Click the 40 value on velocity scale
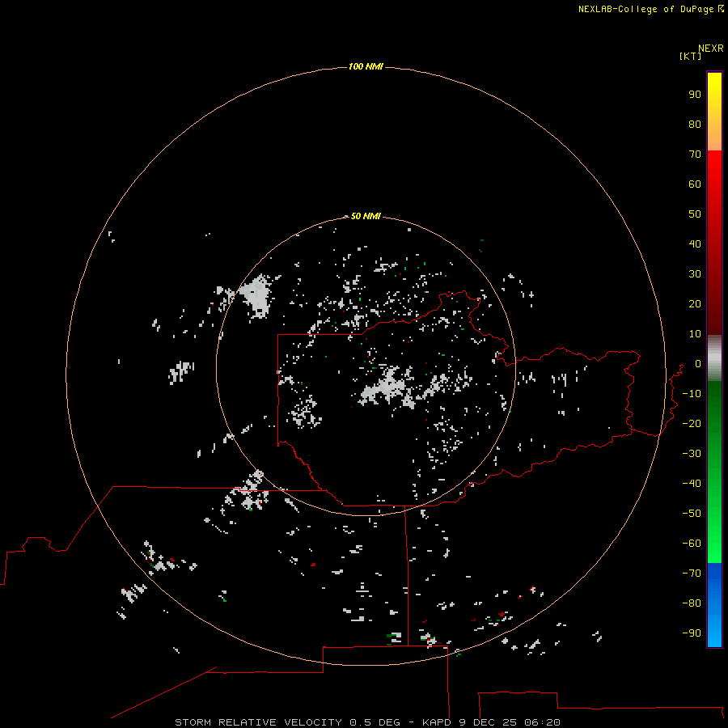The height and width of the screenshot is (728, 728). coord(695,243)
